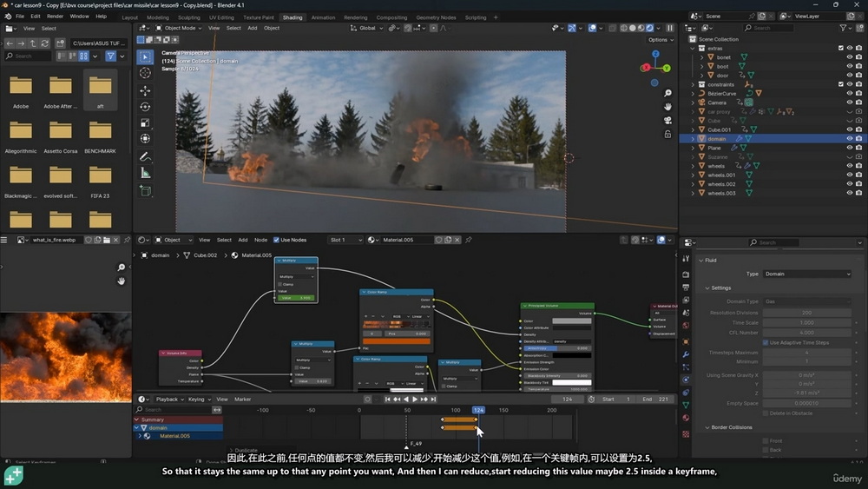This screenshot has height=489, width=868.
Task: Open the Adobe folder
Action: point(21,91)
